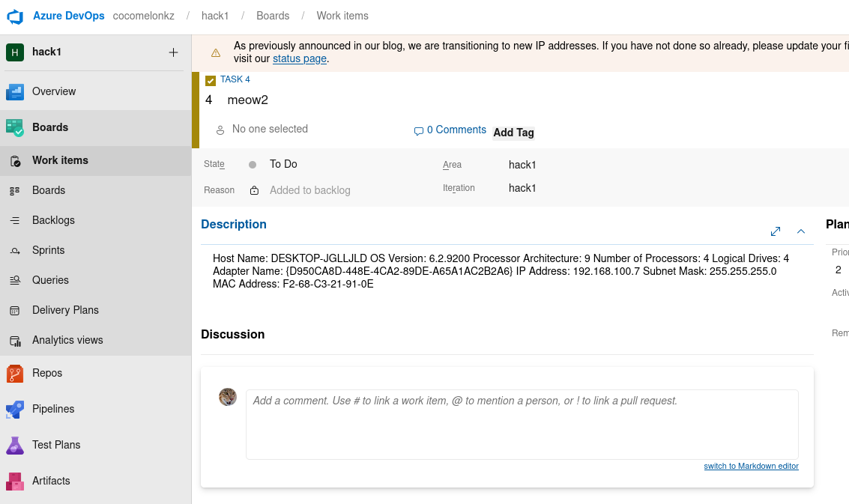Click the Task type icon above title
849x504 pixels.
click(x=211, y=81)
